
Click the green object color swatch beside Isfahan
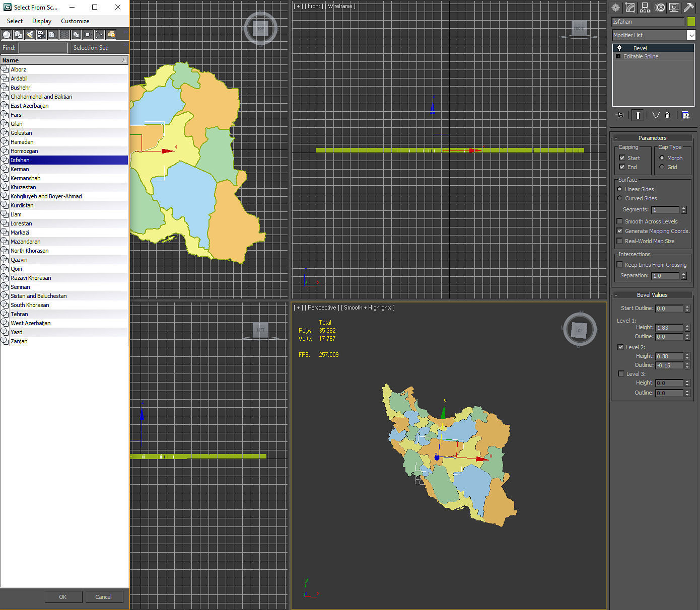pyautogui.click(x=690, y=21)
